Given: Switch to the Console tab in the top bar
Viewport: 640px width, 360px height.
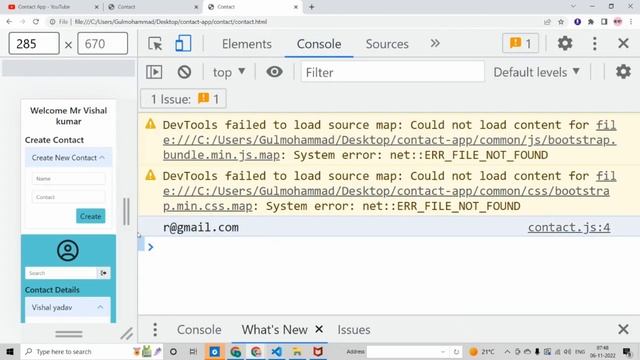Looking at the screenshot, I should [x=319, y=44].
